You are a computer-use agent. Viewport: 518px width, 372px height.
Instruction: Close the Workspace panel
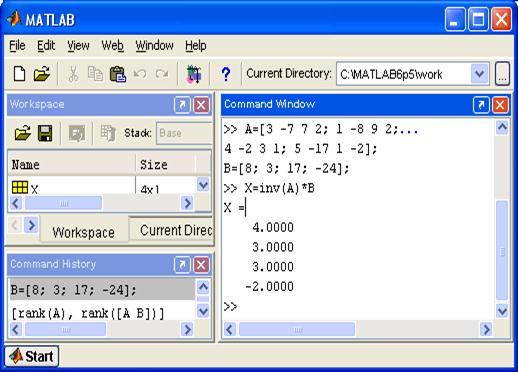[201, 105]
